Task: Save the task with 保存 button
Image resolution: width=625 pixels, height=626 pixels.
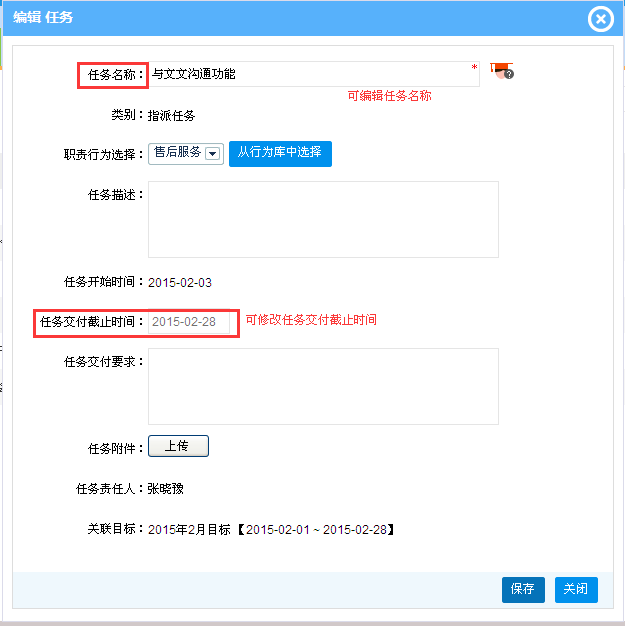Action: click(523, 589)
